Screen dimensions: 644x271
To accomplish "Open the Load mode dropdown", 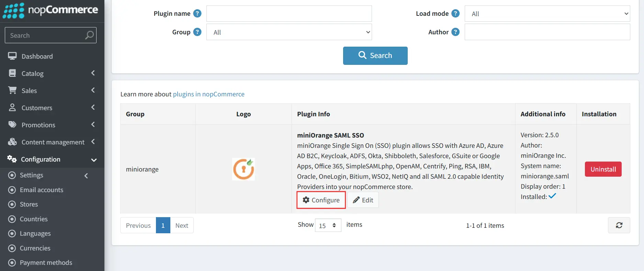I will pos(547,14).
